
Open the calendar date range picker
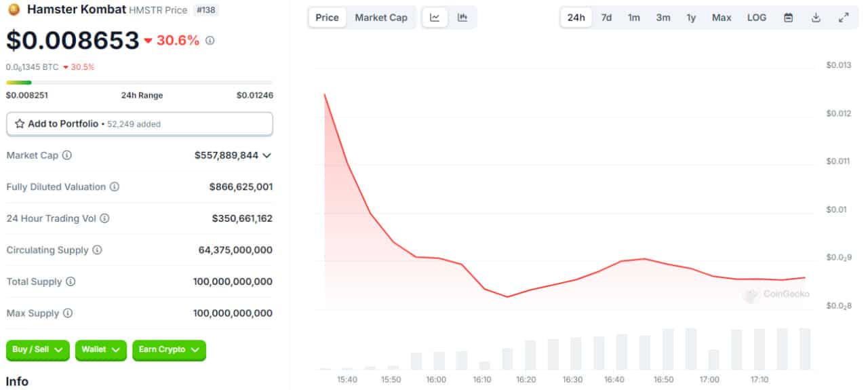coord(789,18)
